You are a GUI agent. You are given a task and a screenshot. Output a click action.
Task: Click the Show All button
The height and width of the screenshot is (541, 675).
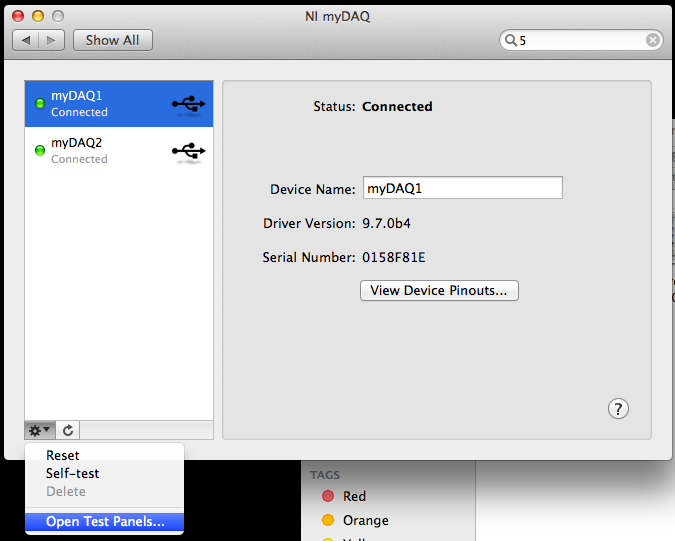click(112, 40)
